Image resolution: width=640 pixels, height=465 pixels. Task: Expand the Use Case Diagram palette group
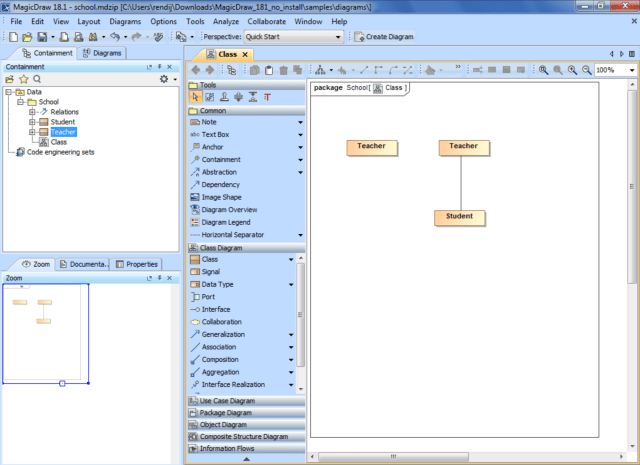pyautogui.click(x=247, y=401)
